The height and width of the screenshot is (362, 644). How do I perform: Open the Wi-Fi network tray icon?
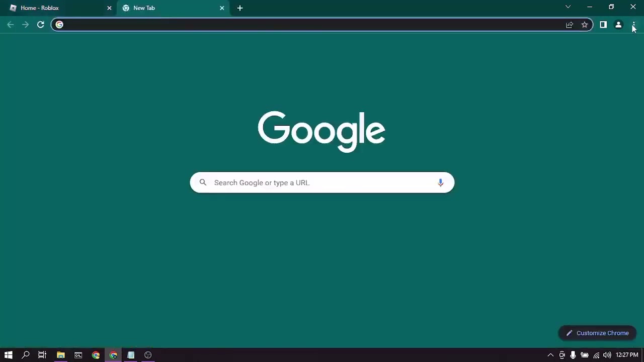pyautogui.click(x=596, y=355)
